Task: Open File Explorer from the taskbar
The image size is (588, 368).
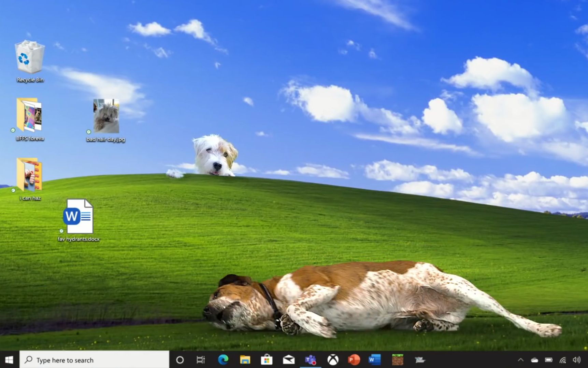Action: tap(245, 360)
